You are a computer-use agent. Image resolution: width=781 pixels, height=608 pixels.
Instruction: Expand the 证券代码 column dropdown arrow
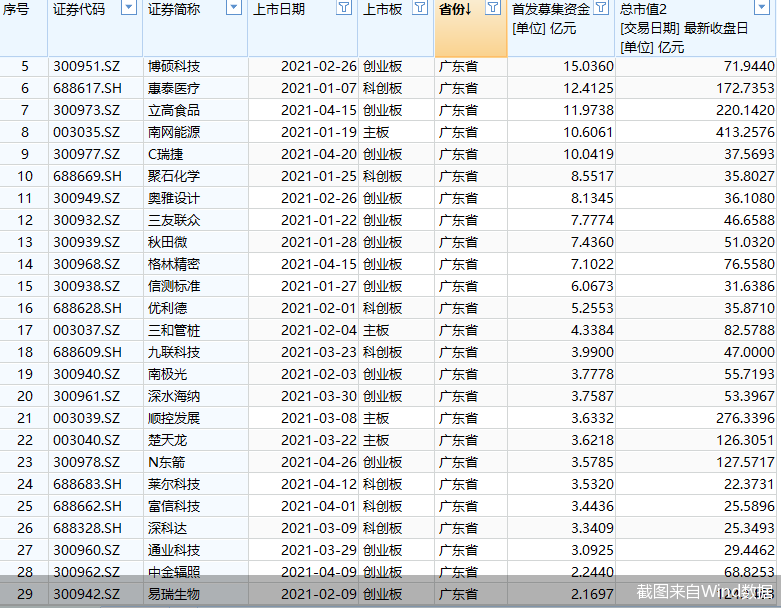[x=129, y=8]
